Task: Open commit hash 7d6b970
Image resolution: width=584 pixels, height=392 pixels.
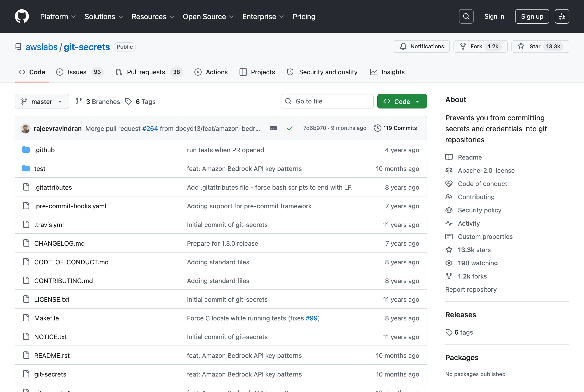Action: (315, 128)
